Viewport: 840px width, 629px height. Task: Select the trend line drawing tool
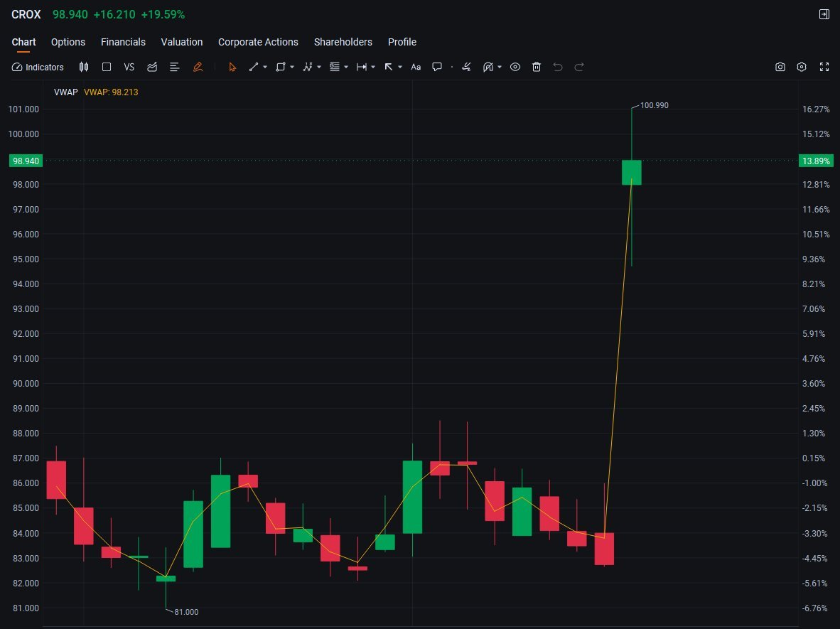click(254, 67)
